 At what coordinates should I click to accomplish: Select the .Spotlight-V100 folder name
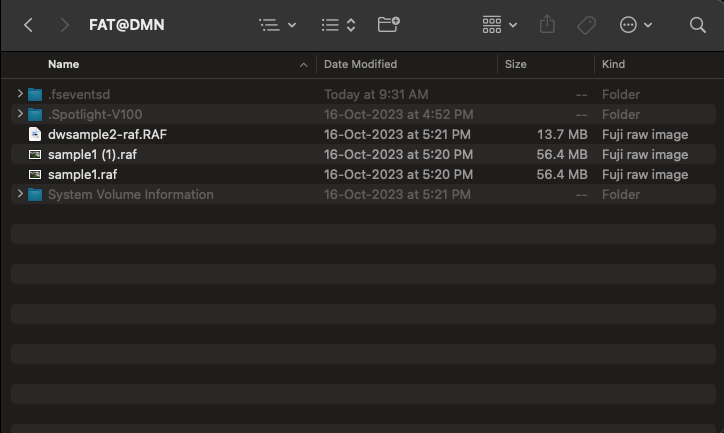tap(95, 114)
